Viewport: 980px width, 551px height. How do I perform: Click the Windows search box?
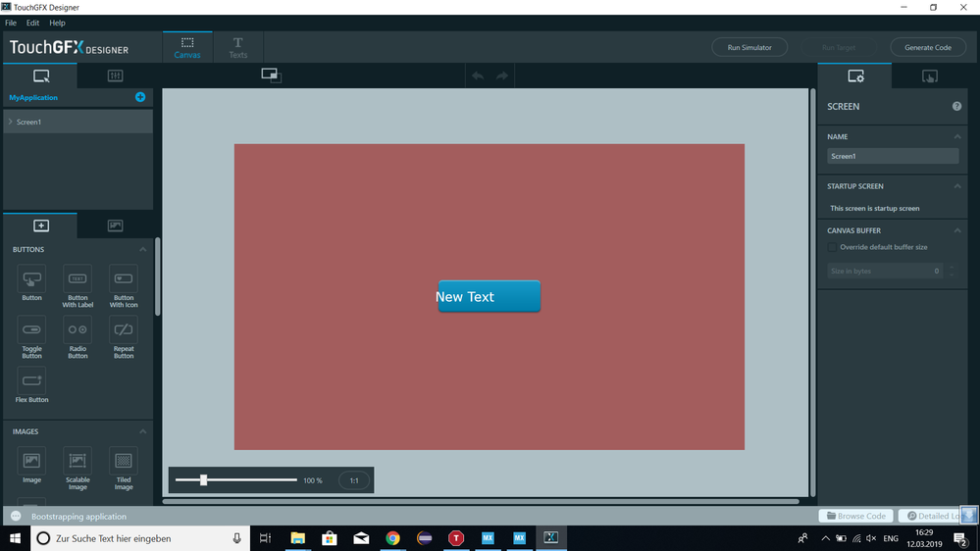tap(140, 538)
